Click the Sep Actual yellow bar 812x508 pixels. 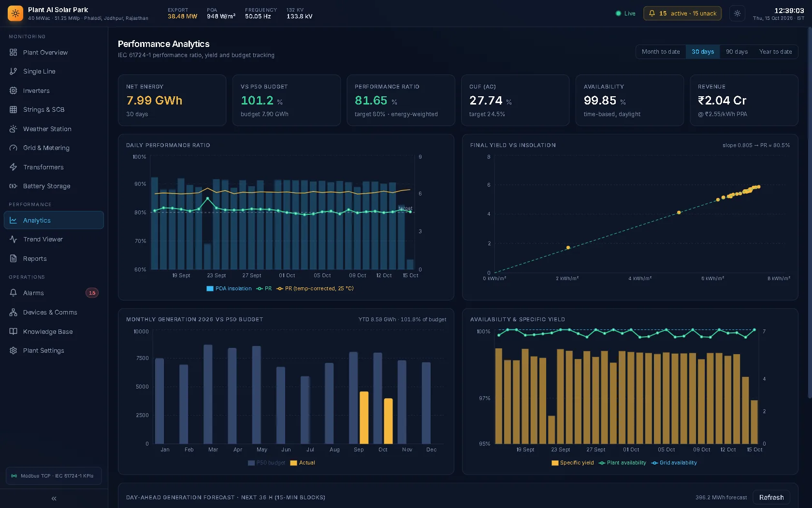pyautogui.click(x=364, y=418)
